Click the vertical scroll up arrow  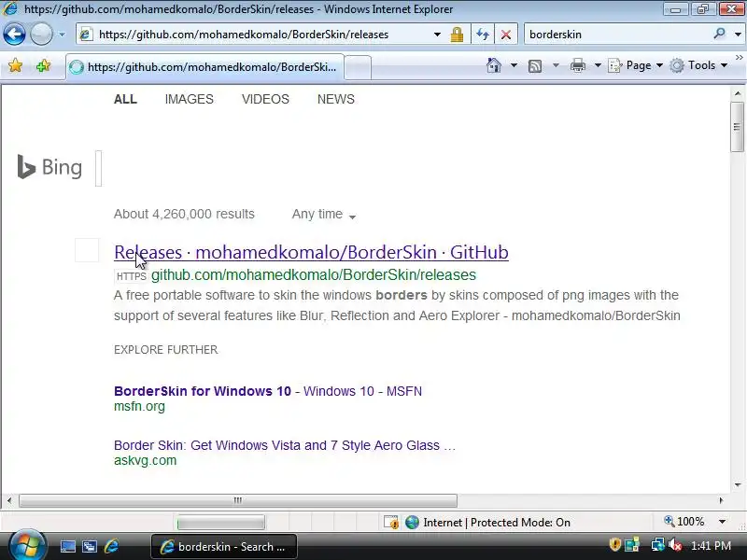(x=738, y=93)
